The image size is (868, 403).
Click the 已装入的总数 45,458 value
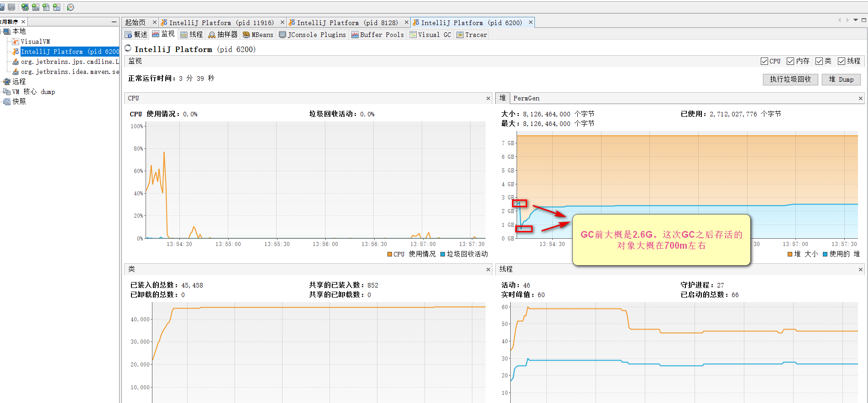(x=192, y=285)
